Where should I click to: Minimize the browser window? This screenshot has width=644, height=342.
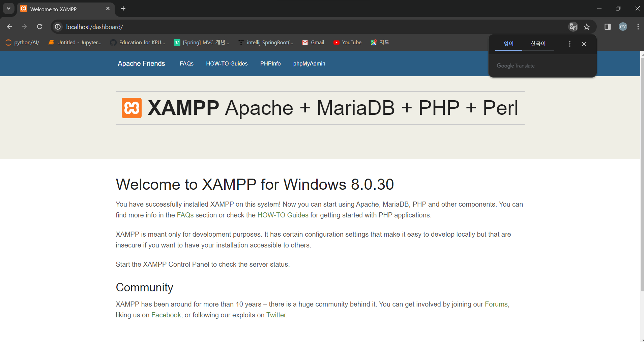click(x=599, y=8)
